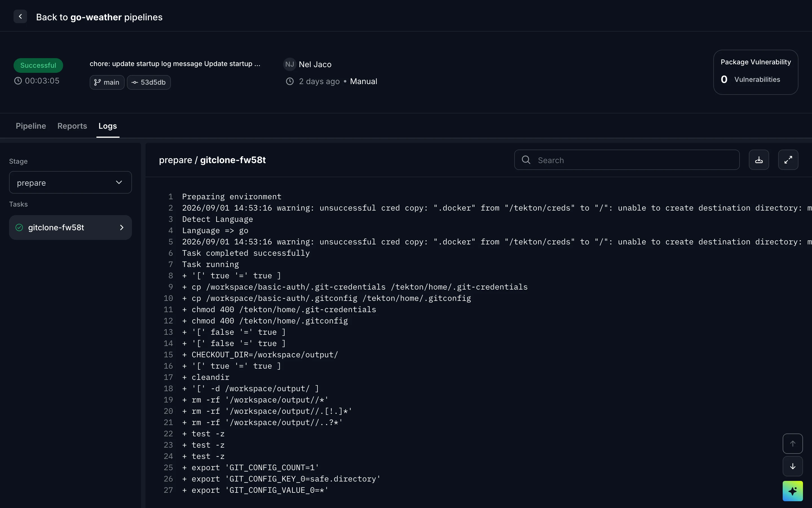812x508 pixels.
Task: Click the commit message chore: update startup log
Action: coord(175,64)
